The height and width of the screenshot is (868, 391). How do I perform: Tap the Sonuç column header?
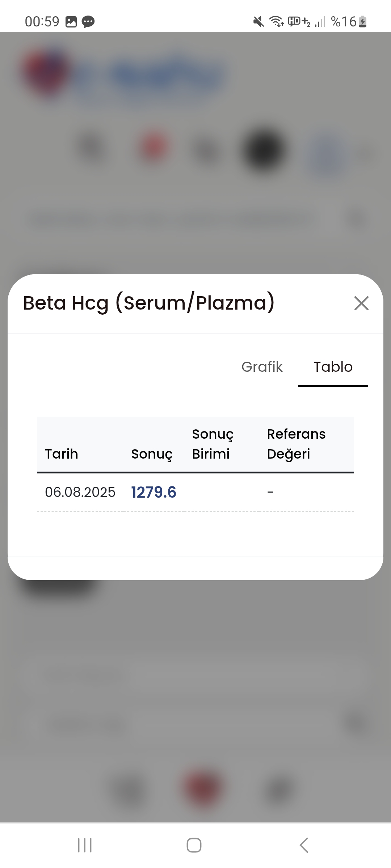(x=152, y=454)
